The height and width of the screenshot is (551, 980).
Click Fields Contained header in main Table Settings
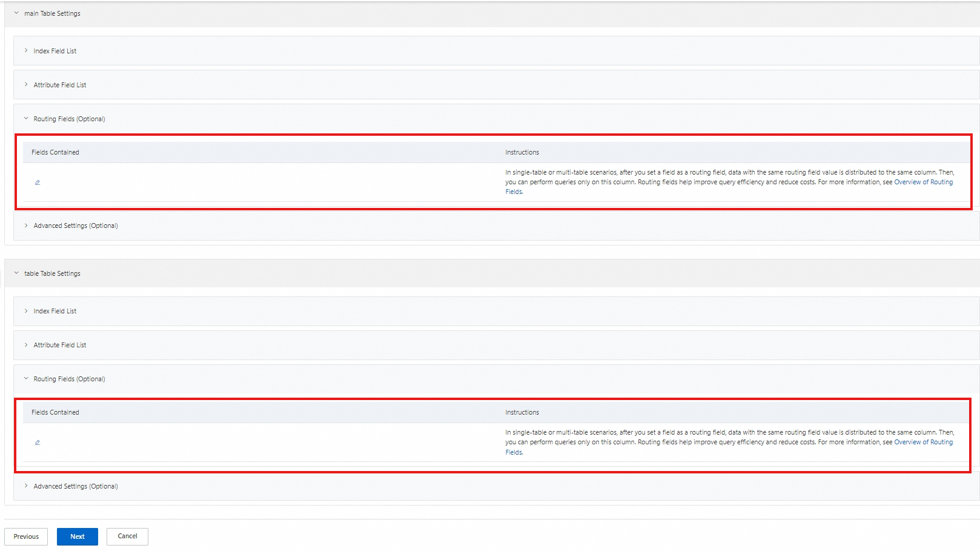[x=55, y=152]
